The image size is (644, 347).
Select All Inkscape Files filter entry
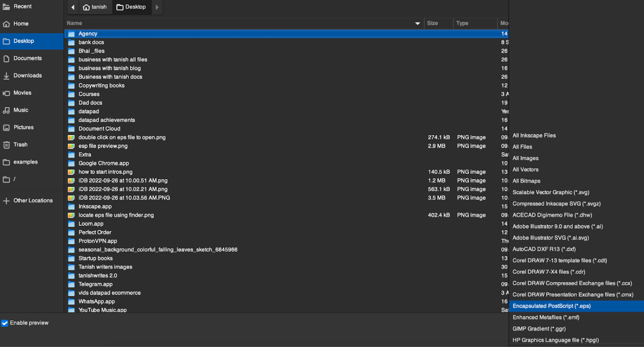[534, 136]
